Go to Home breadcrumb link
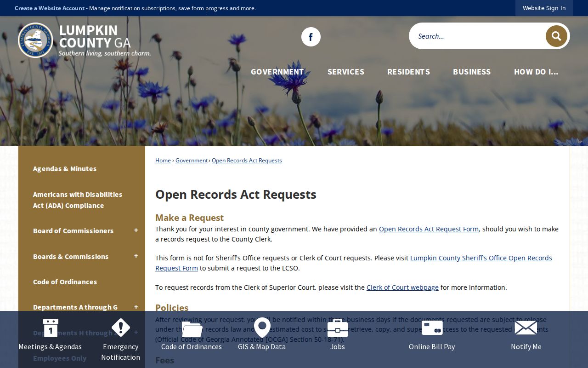The width and height of the screenshot is (588, 368). (163, 161)
